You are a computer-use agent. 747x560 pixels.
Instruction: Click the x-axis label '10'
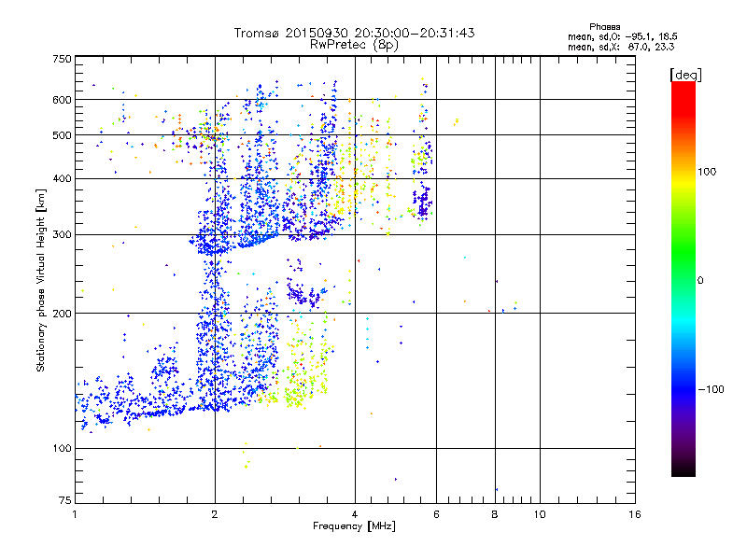coord(540,514)
